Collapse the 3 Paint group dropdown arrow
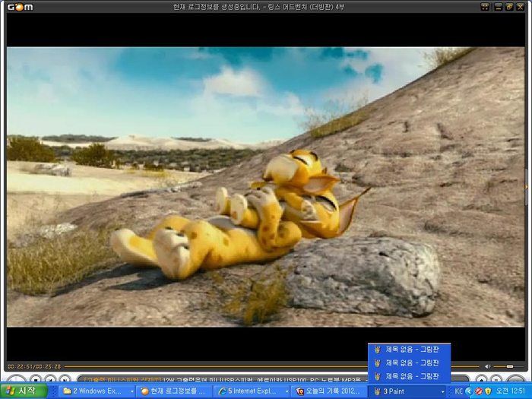The image size is (532, 399). (x=442, y=391)
